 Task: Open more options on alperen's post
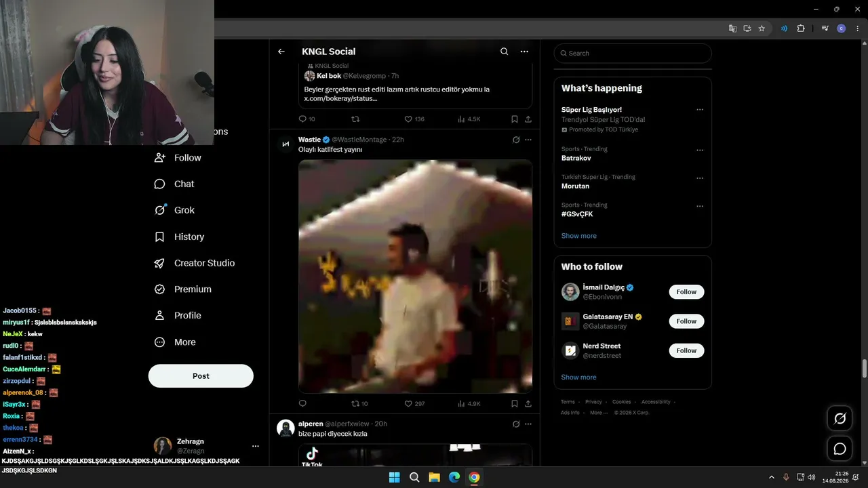click(528, 424)
